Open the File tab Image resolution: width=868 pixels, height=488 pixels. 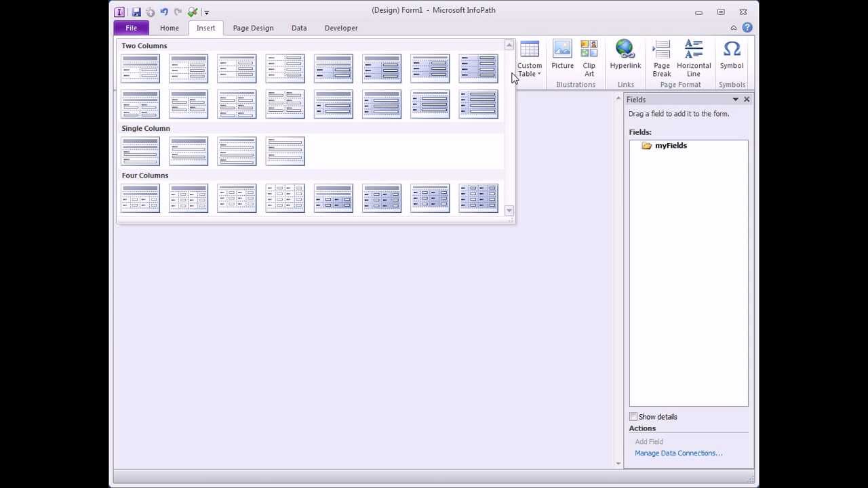(x=132, y=28)
